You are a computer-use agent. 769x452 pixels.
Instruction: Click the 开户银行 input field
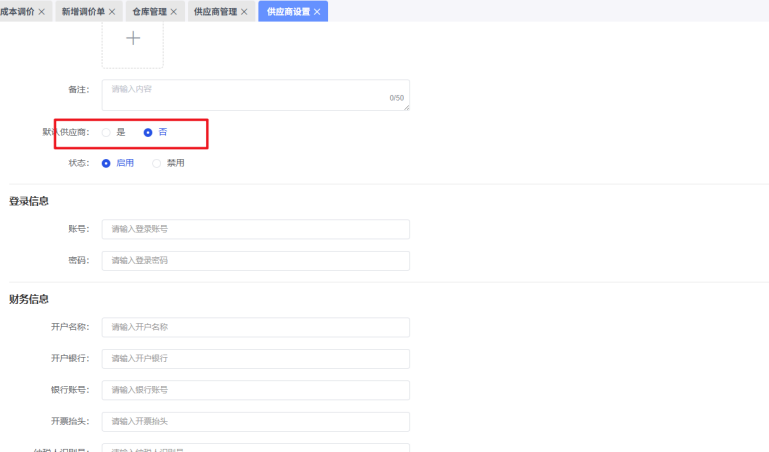pyautogui.click(x=256, y=359)
